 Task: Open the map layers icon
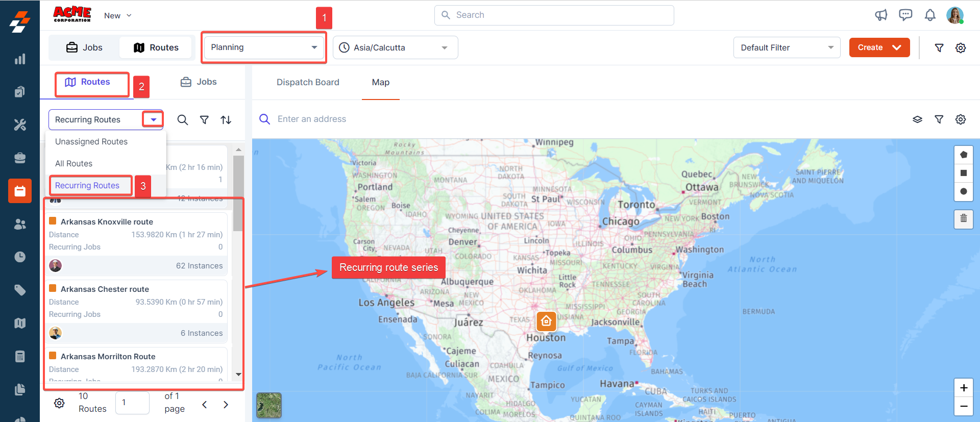[x=917, y=119]
